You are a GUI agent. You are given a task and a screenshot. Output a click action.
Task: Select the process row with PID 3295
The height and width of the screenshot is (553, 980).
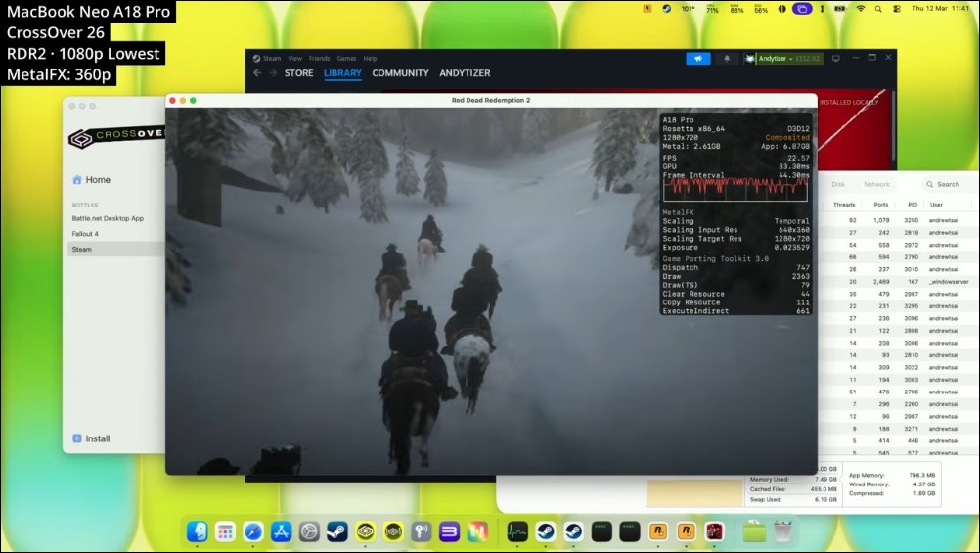click(x=898, y=306)
